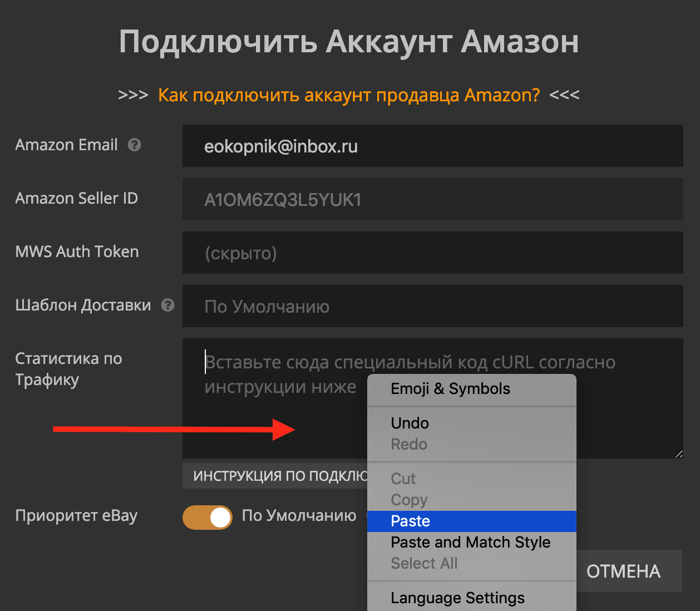Click the help icon next to Шаблон Доставки
This screenshot has height=611, width=700.
pyautogui.click(x=167, y=305)
